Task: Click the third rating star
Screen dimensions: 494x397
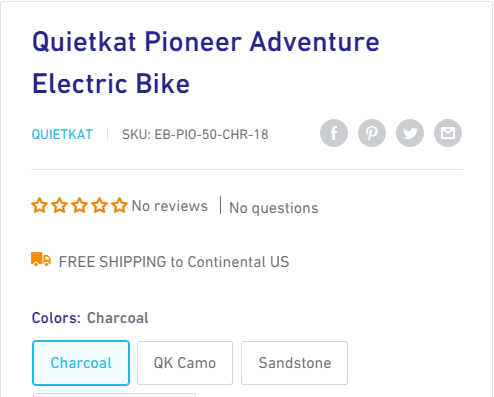Action: pos(80,205)
